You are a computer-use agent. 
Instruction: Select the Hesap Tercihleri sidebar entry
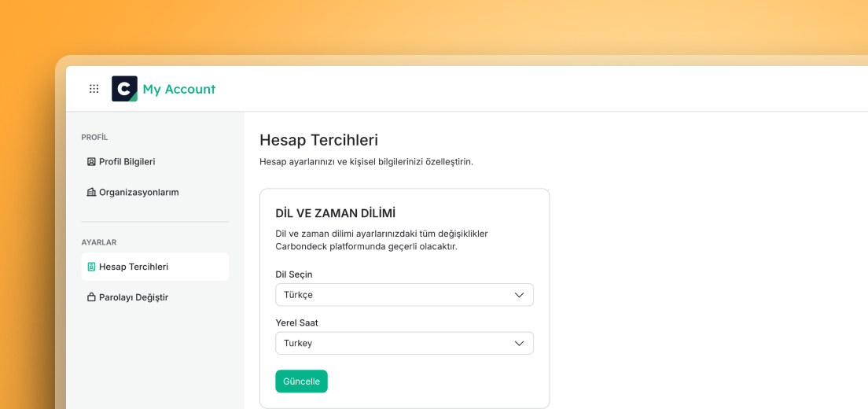[x=155, y=267]
